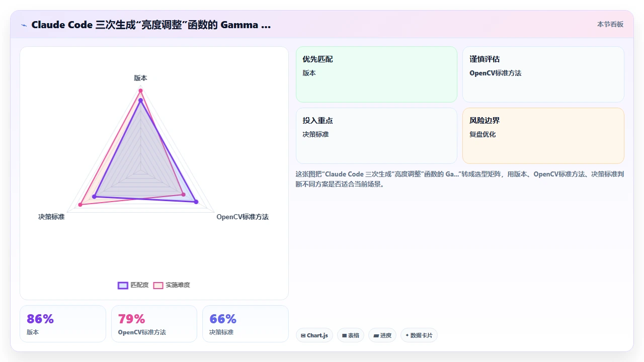Click the 86% 版本 stat card
644x362 pixels.
coord(63,324)
